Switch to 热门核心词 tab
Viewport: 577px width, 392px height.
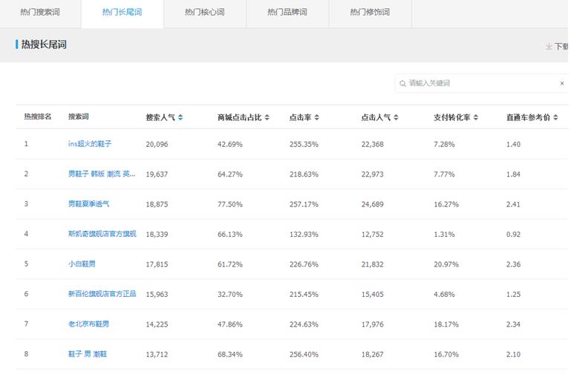click(x=204, y=13)
